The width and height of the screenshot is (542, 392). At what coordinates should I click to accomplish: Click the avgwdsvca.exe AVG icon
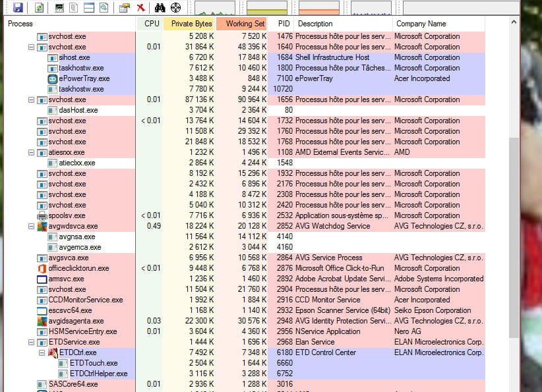coord(42,227)
